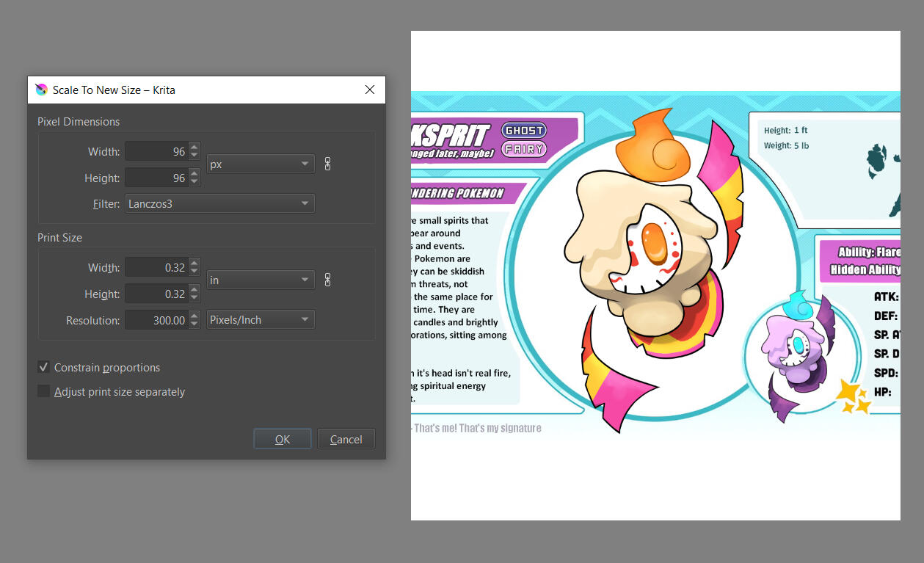Image resolution: width=924 pixels, height=563 pixels.
Task: Increase pixel Height with the up arrow
Action: 194,173
